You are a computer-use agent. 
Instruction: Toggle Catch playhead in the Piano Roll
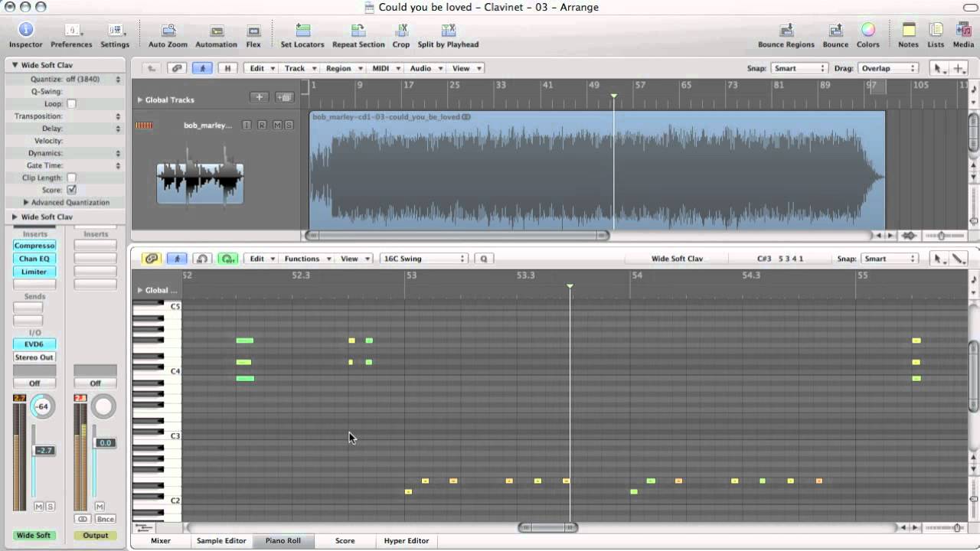coord(177,259)
